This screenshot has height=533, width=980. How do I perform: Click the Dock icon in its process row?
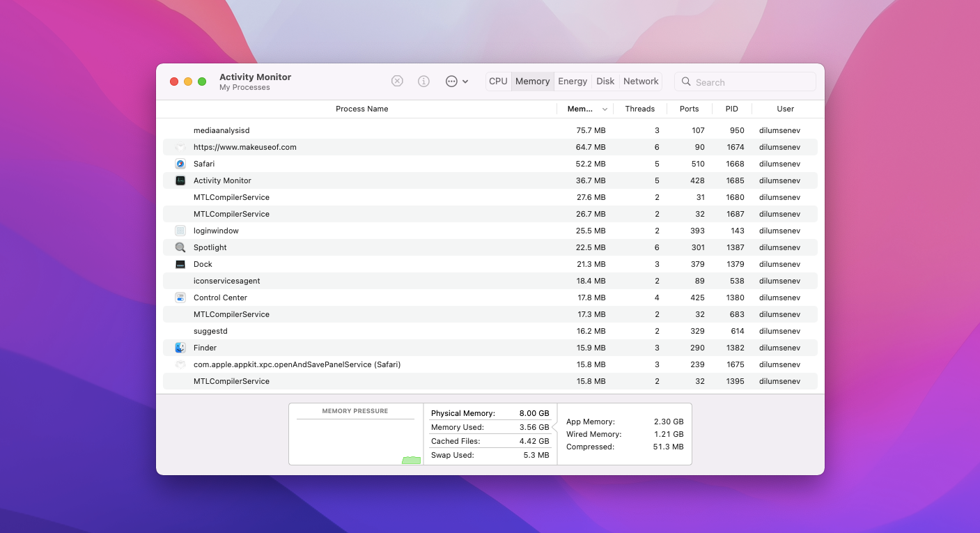(180, 264)
